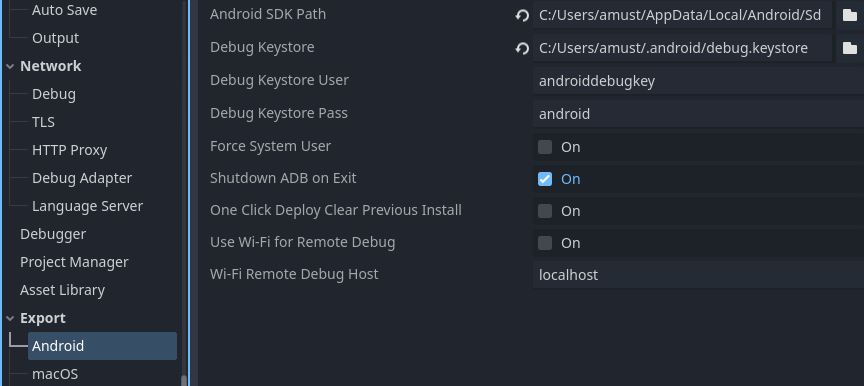Image resolution: width=864 pixels, height=386 pixels.
Task: Open the macOS export settings
Action: (x=55, y=374)
